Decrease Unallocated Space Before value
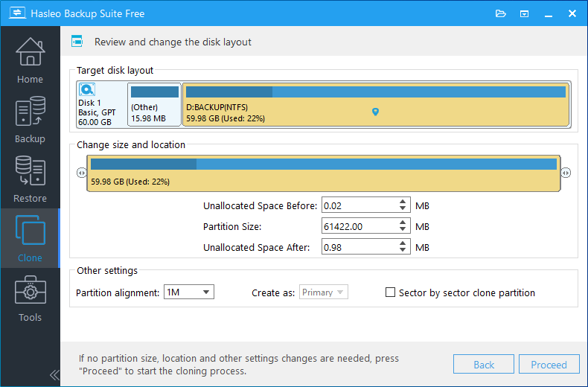The height and width of the screenshot is (387, 588). click(403, 208)
